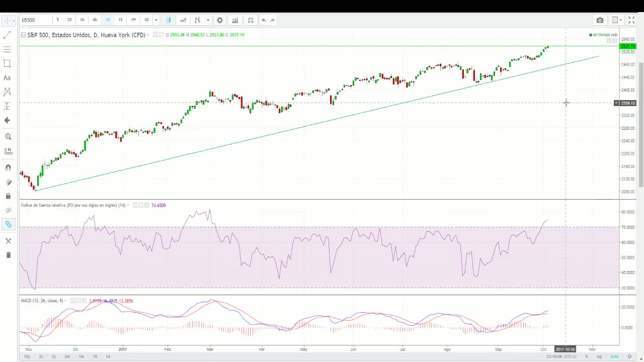
Task: Set range to 1y
Action: (x=54, y=356)
